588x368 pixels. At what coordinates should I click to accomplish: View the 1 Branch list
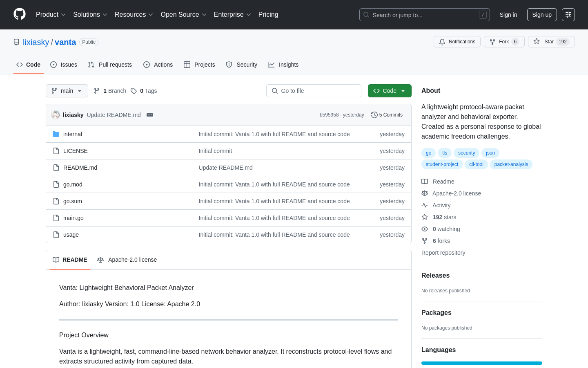coord(110,91)
